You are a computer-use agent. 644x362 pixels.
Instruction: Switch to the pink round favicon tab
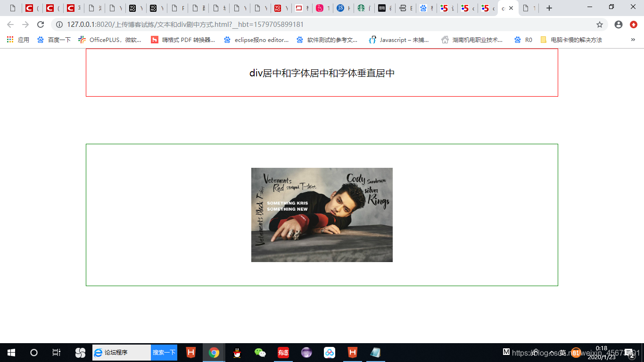coord(322,8)
